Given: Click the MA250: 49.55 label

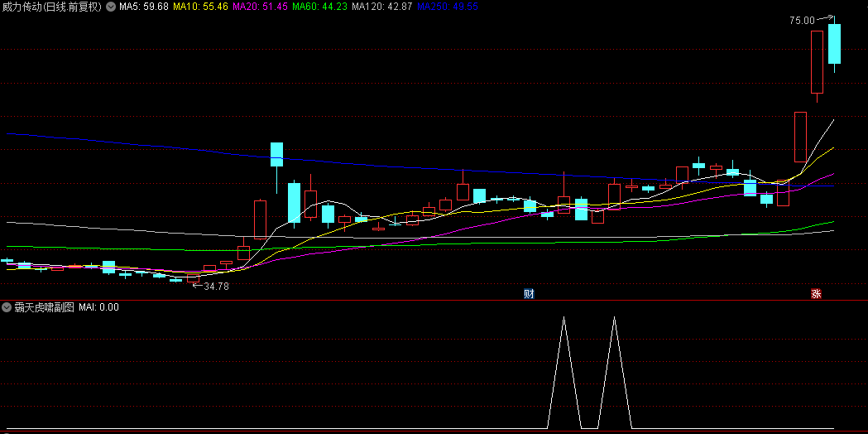Looking at the screenshot, I should 448,7.
